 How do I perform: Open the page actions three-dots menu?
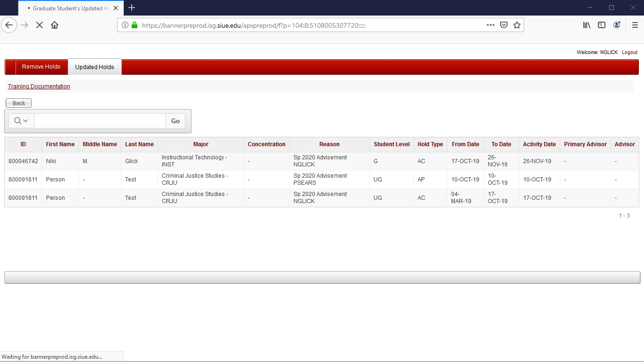[490, 25]
